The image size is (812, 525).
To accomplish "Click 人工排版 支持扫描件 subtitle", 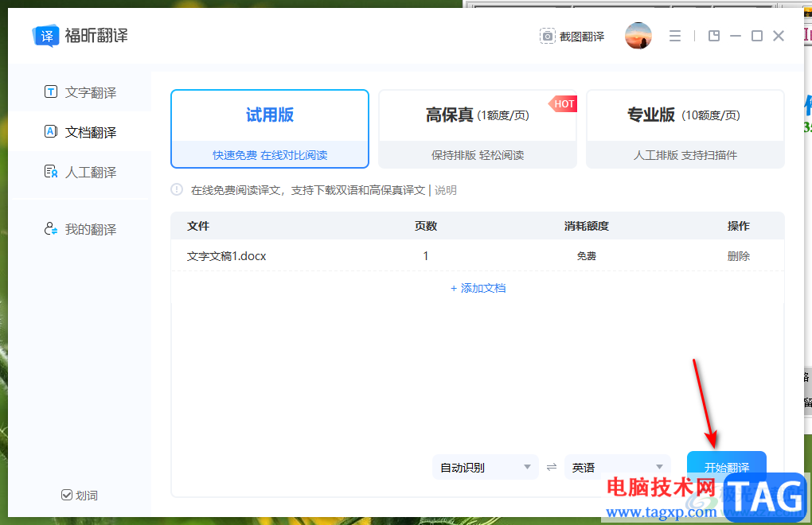I will point(685,155).
